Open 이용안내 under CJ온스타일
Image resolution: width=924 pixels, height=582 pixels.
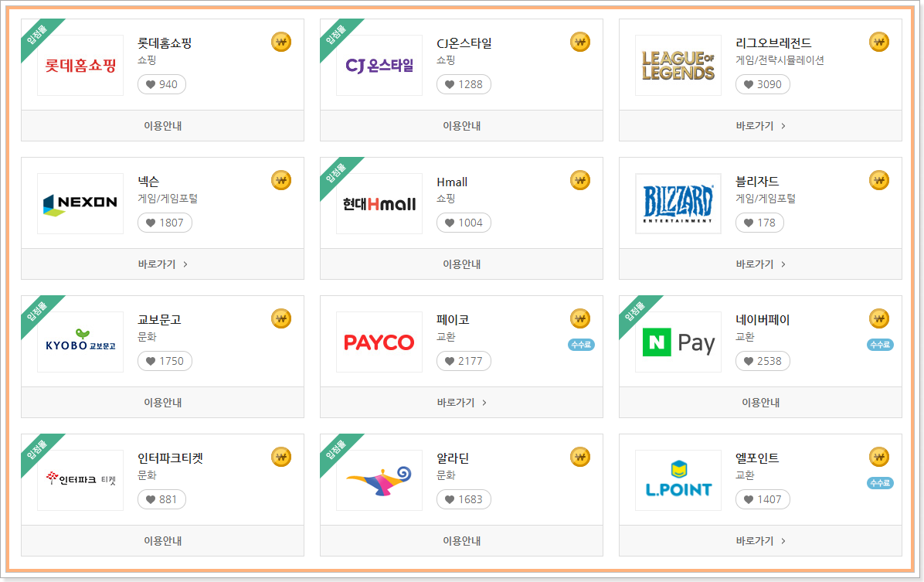point(461,126)
